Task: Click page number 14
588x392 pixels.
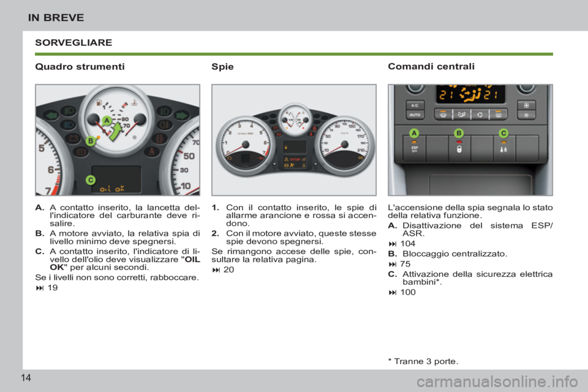Action: point(26,378)
